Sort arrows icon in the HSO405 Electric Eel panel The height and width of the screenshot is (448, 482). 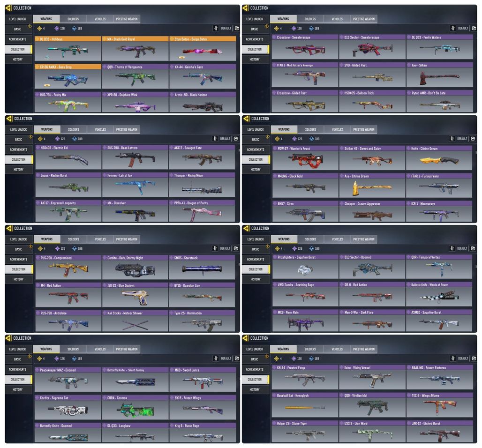click(215, 139)
